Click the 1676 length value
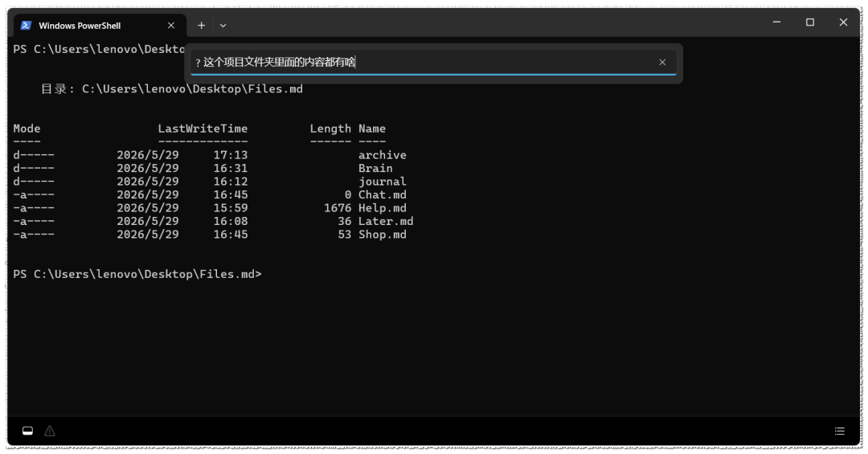868x454 pixels. click(338, 208)
